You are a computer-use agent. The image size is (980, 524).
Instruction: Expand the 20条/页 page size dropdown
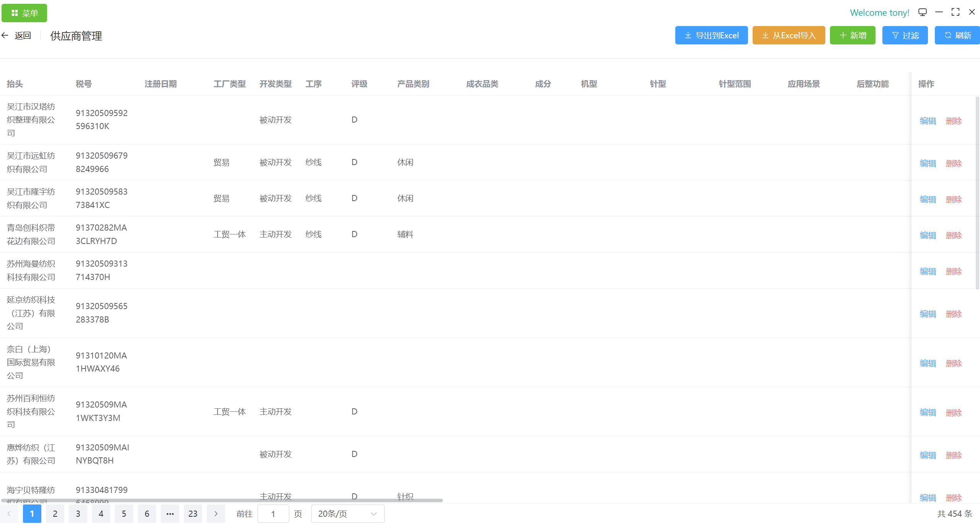[x=348, y=514]
